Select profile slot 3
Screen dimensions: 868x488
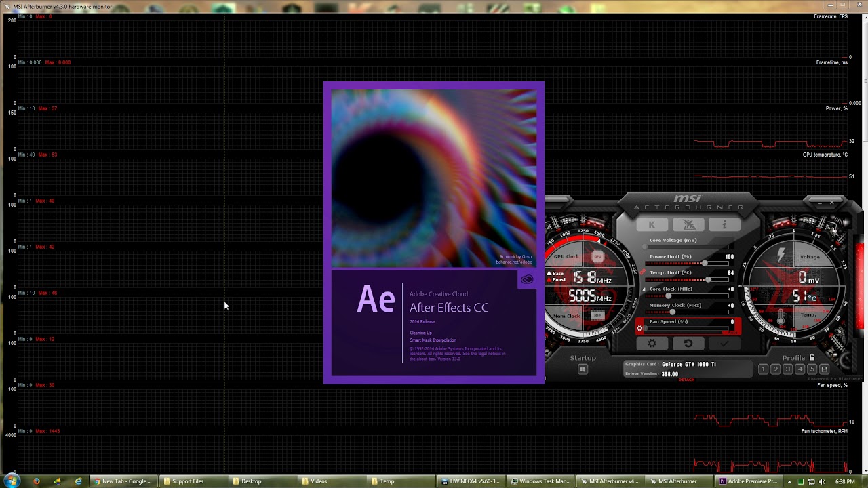coord(787,369)
